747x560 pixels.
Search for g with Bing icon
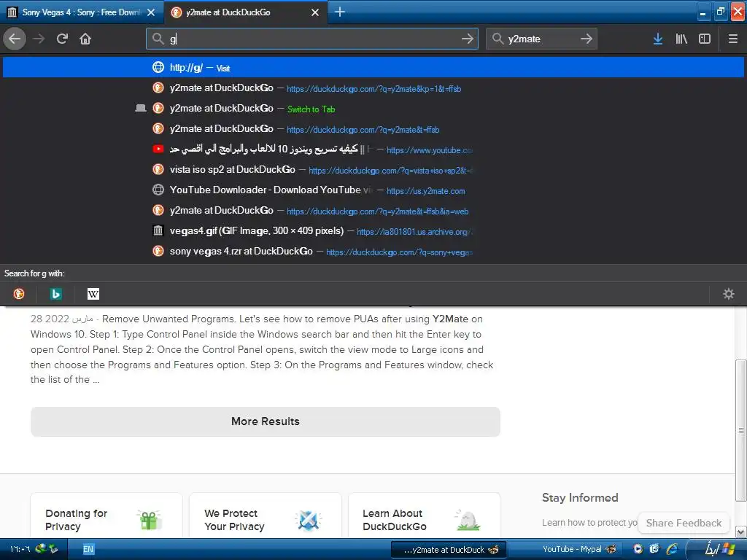coord(55,294)
